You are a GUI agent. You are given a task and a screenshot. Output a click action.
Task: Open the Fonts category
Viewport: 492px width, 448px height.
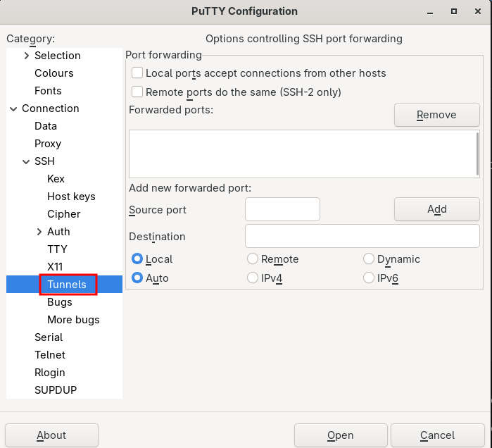coord(48,91)
